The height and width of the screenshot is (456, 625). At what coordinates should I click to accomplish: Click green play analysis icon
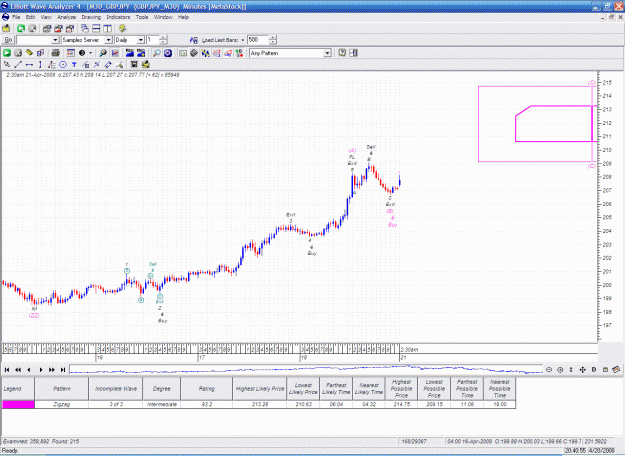7,53
